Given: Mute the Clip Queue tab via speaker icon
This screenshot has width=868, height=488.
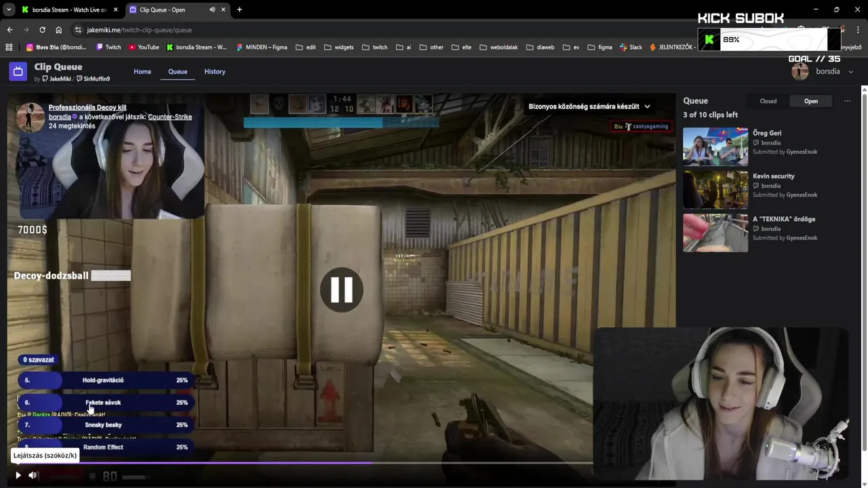Looking at the screenshot, I should (212, 9).
